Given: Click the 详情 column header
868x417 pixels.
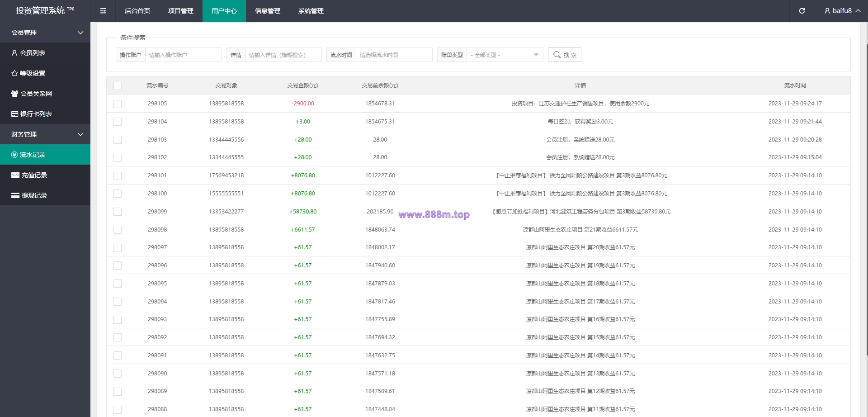Looking at the screenshot, I should pos(580,85).
